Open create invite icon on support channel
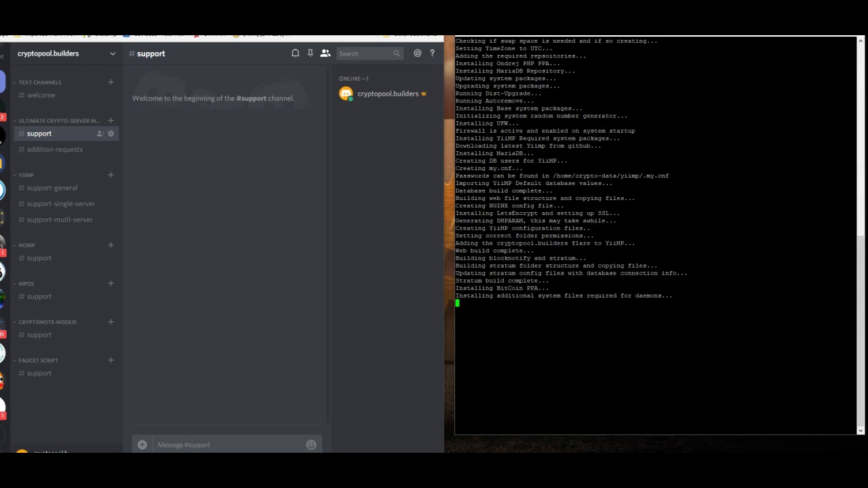 pyautogui.click(x=100, y=134)
